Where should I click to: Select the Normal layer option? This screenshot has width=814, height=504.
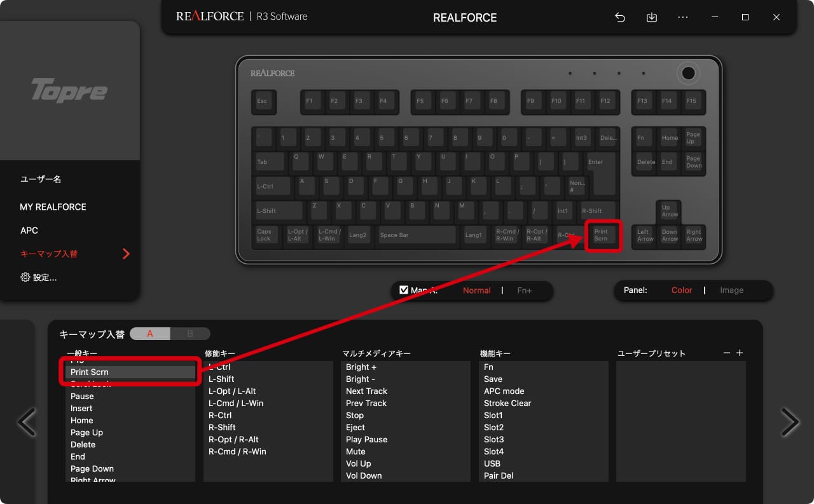[x=477, y=290]
